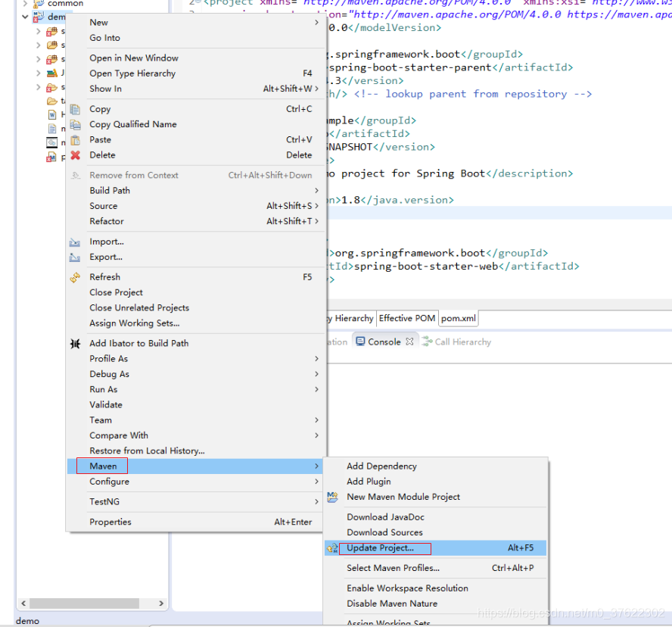Click the Package Explorer horizontal scrollbar
This screenshot has height=627, width=672.
(x=83, y=603)
